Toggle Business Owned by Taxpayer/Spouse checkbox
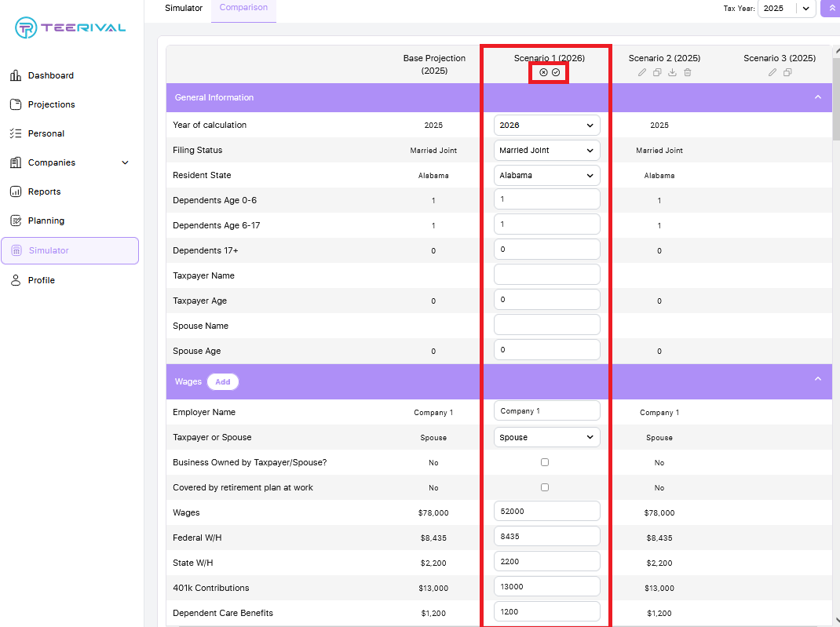 (545, 462)
